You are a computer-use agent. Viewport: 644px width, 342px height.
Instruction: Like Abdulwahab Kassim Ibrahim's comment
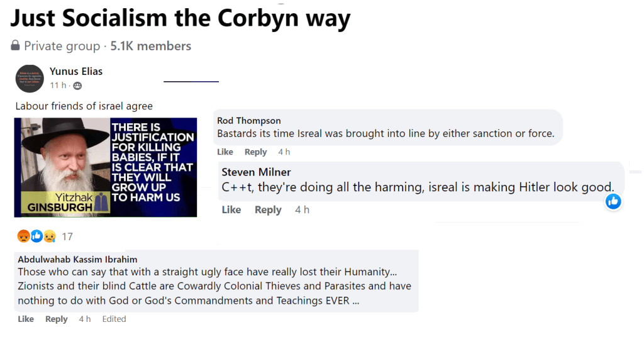coord(26,319)
